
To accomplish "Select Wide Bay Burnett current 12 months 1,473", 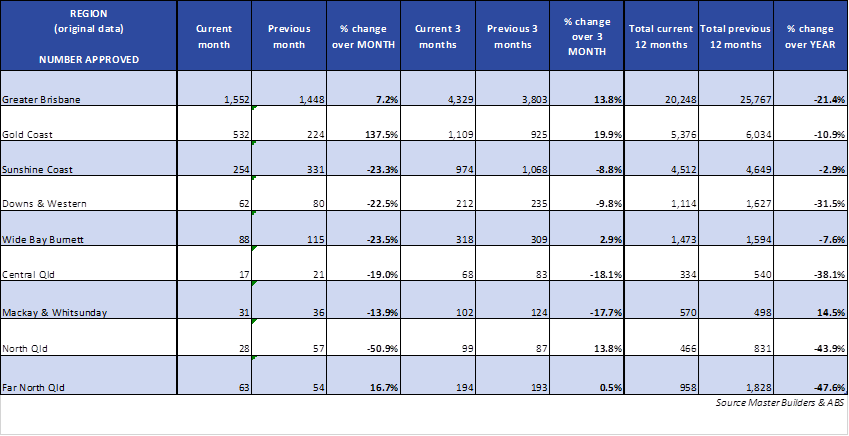I will pyautogui.click(x=661, y=229).
